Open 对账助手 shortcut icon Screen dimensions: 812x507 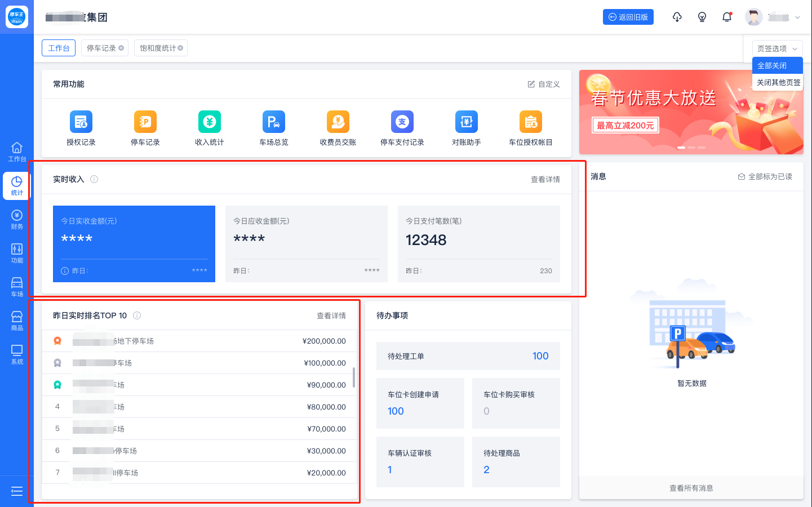(x=467, y=122)
